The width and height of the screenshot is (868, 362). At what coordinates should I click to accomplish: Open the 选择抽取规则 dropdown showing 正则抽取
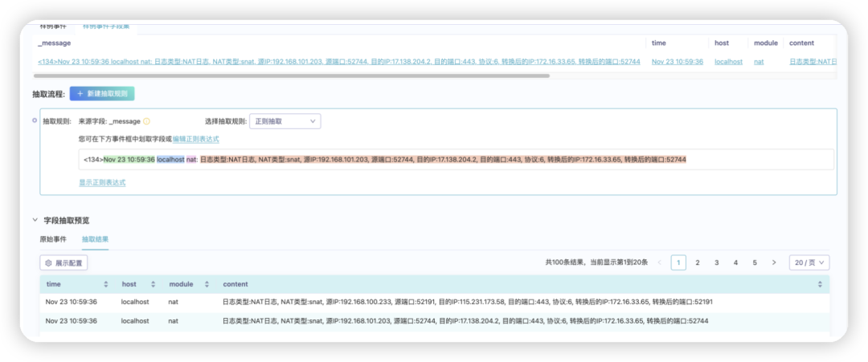[x=285, y=121]
